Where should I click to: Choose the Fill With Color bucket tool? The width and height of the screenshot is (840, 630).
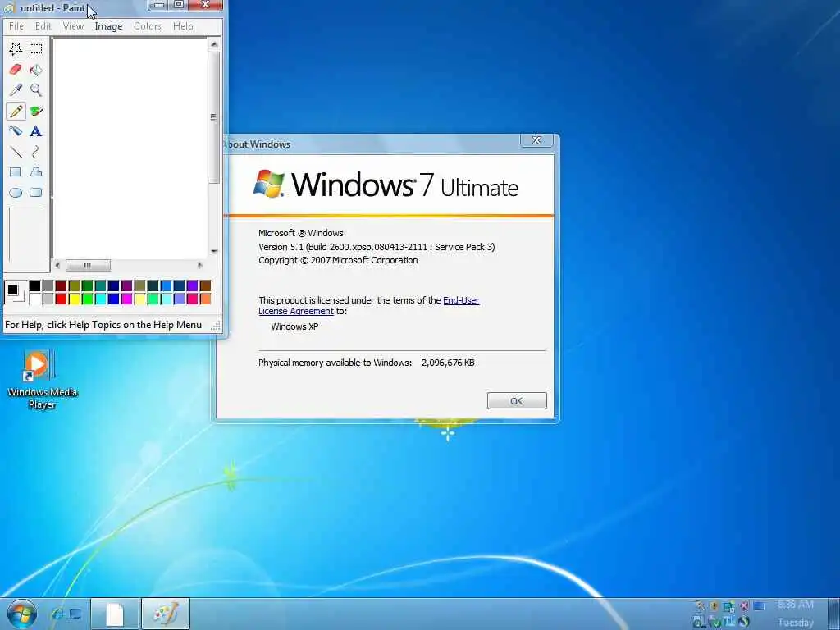36,70
